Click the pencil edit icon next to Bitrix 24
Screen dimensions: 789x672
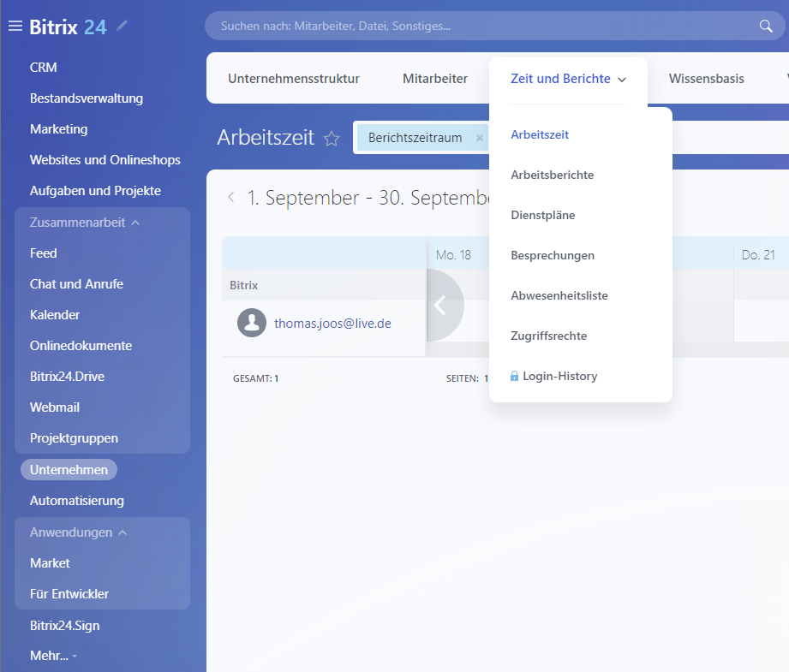[x=122, y=27]
